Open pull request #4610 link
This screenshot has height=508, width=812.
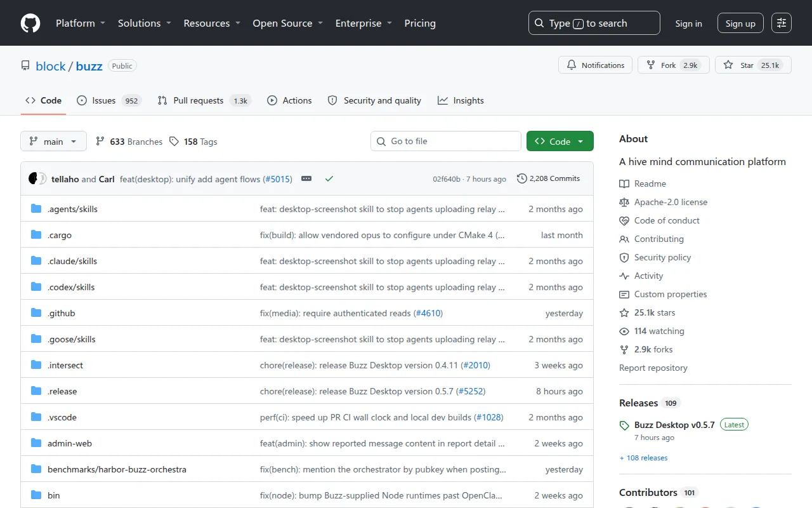(428, 313)
